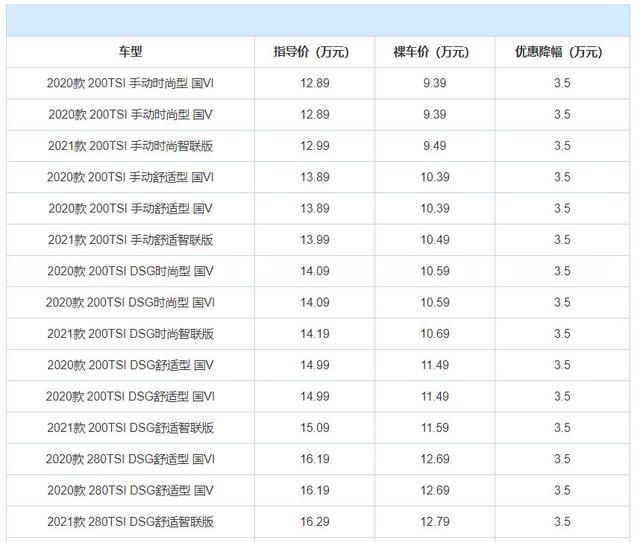Click 10.39 in the 手动舒适型 国V row
Viewport: 640px width, 543px height.
(x=435, y=209)
